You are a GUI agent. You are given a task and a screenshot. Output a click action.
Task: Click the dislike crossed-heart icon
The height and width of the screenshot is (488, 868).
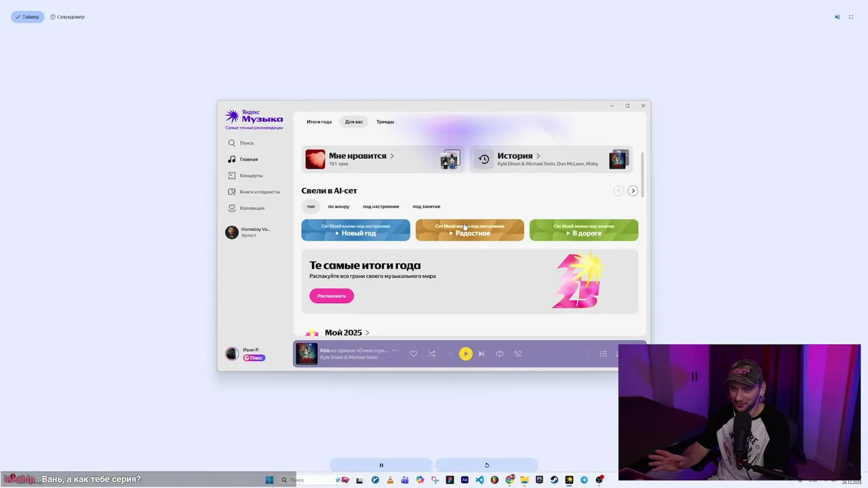click(x=518, y=354)
